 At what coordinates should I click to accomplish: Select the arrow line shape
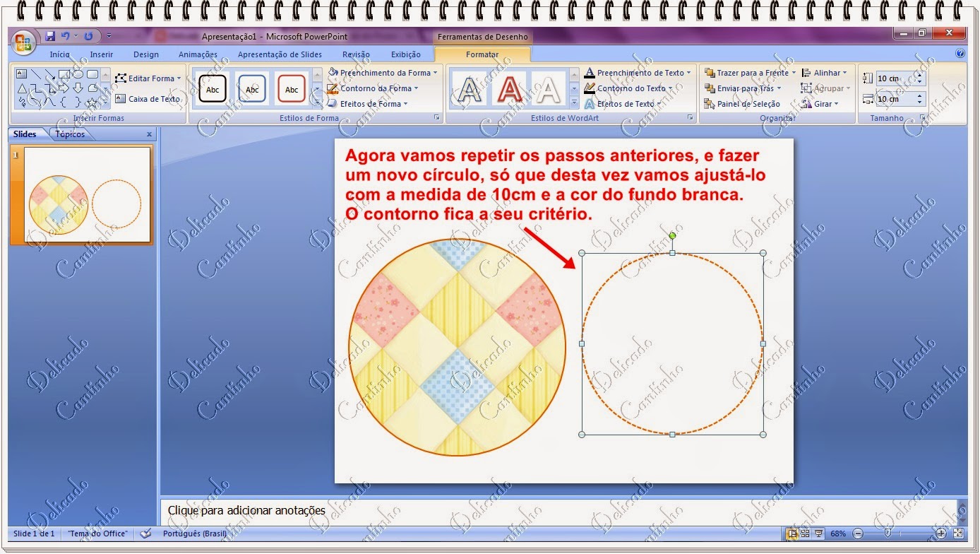point(50,73)
